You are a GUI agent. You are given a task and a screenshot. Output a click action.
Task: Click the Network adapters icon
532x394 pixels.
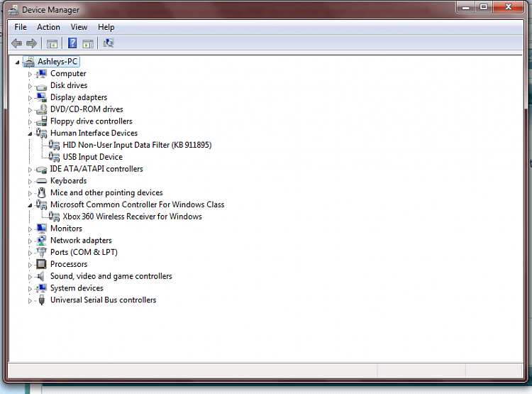point(41,241)
